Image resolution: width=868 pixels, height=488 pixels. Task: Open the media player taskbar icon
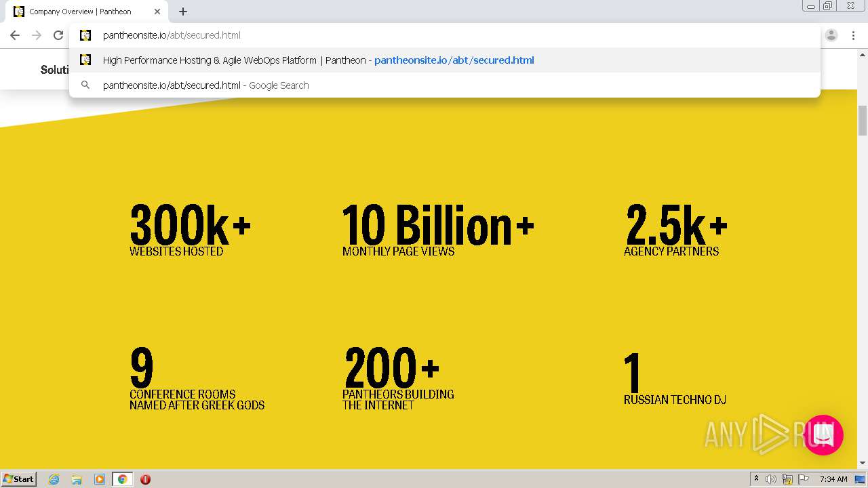[x=100, y=479]
